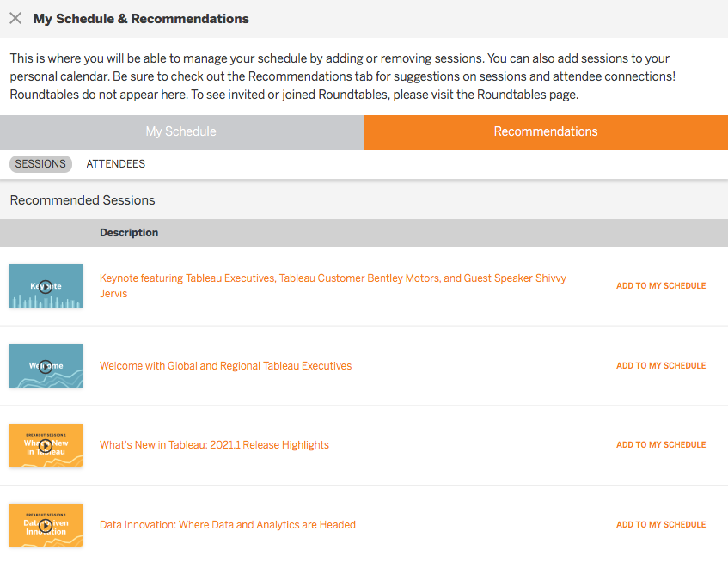Switch to the My Schedule tab
Image resolution: width=728 pixels, height=562 pixels.
181,131
